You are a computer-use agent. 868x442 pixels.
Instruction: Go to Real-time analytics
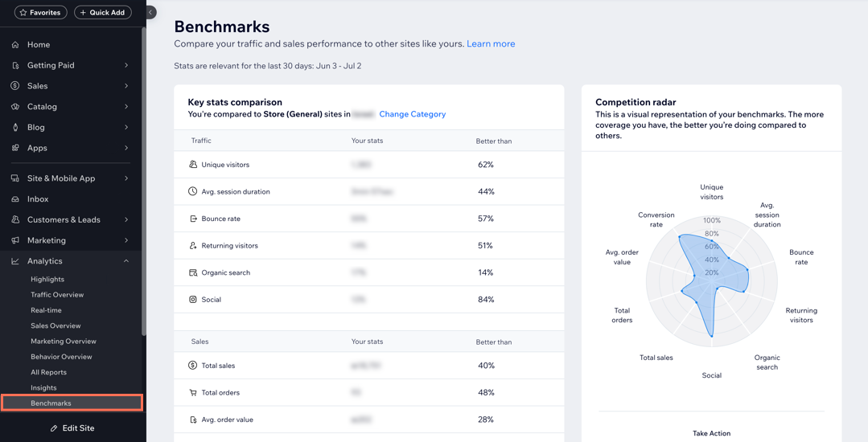point(46,310)
